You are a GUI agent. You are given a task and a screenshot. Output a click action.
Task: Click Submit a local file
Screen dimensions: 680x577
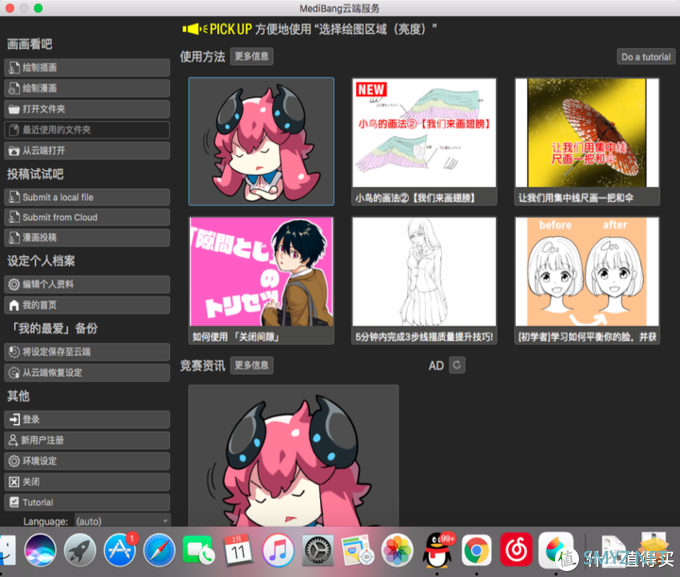[x=87, y=197]
